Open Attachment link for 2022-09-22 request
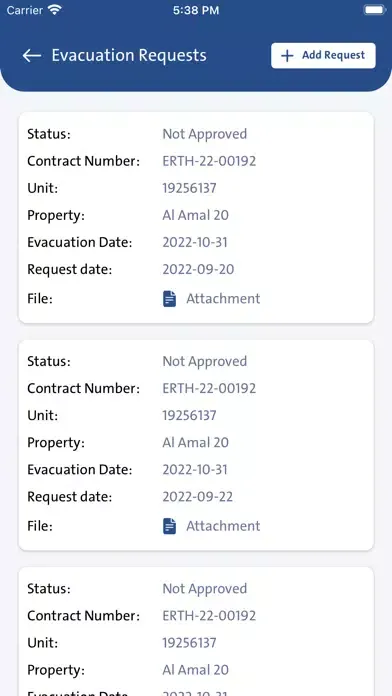392x696 pixels. [x=223, y=526]
